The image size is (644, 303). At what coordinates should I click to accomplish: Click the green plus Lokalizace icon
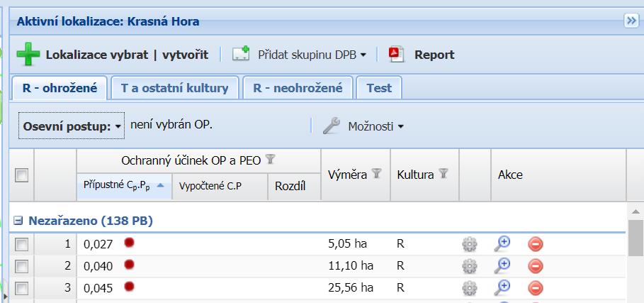tap(28, 54)
